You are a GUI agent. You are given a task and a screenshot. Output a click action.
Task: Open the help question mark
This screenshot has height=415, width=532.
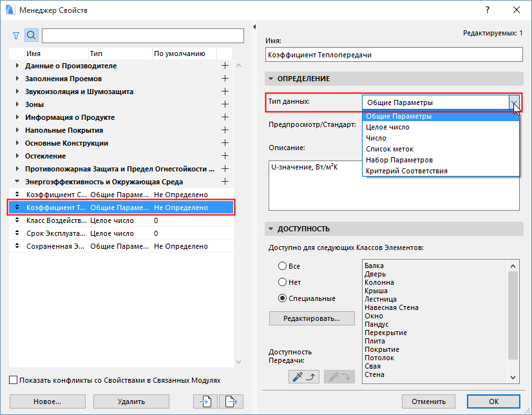[488, 10]
